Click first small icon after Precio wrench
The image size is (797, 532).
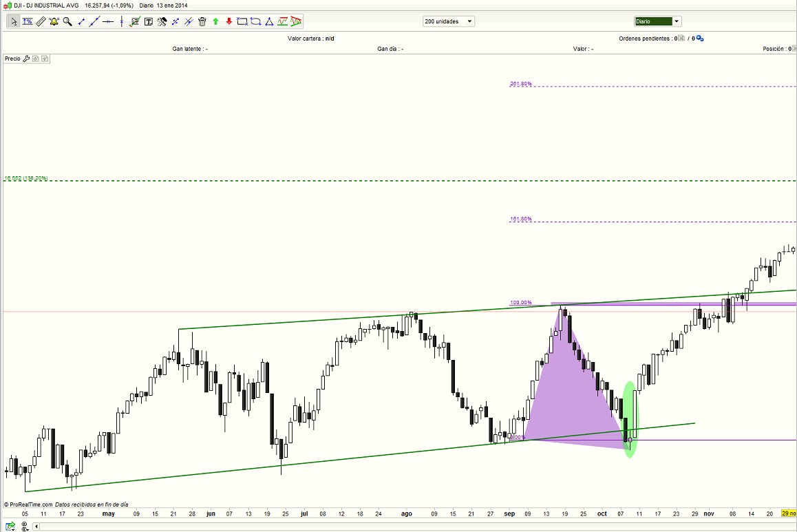36,59
